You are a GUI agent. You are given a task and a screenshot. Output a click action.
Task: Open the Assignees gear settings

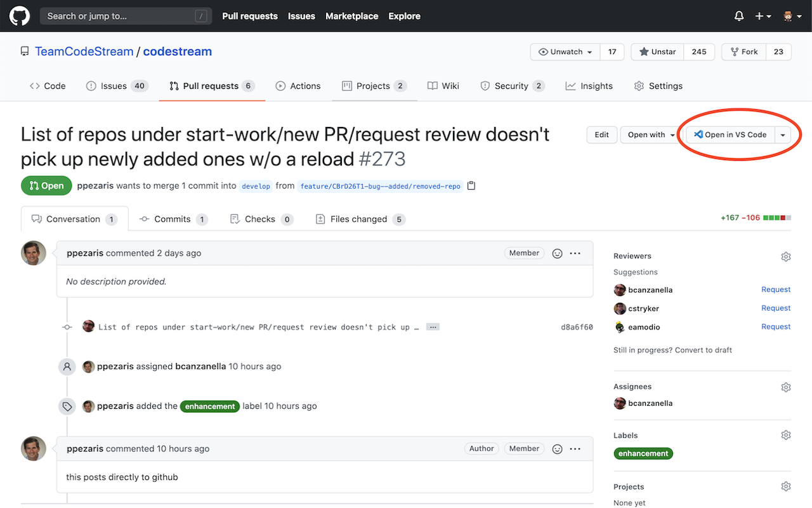tap(786, 387)
